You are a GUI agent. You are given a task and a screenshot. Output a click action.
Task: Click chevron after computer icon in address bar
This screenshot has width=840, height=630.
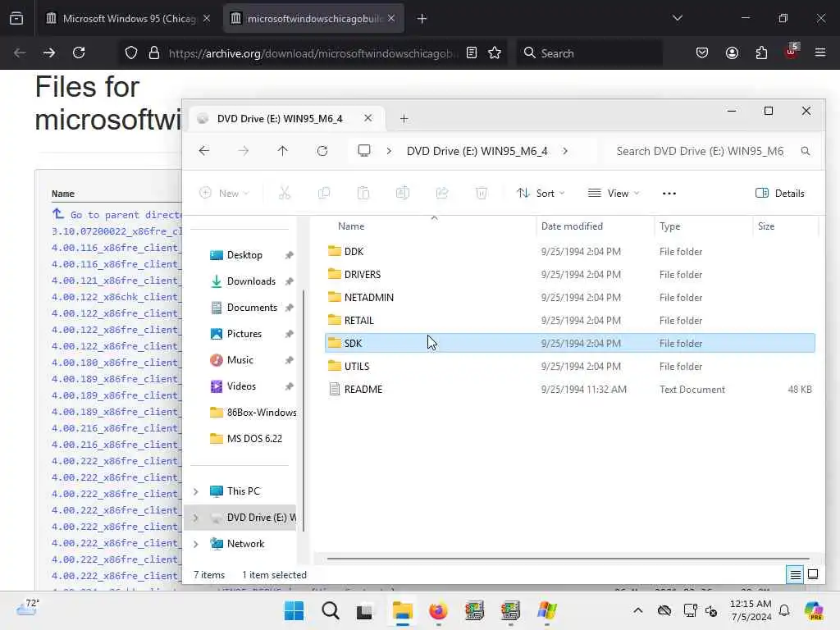point(389,151)
